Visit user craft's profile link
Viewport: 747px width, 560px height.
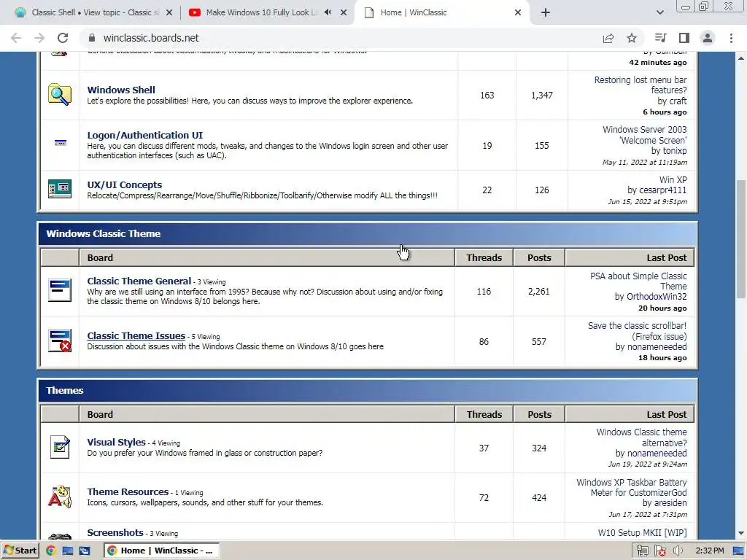coord(678,101)
